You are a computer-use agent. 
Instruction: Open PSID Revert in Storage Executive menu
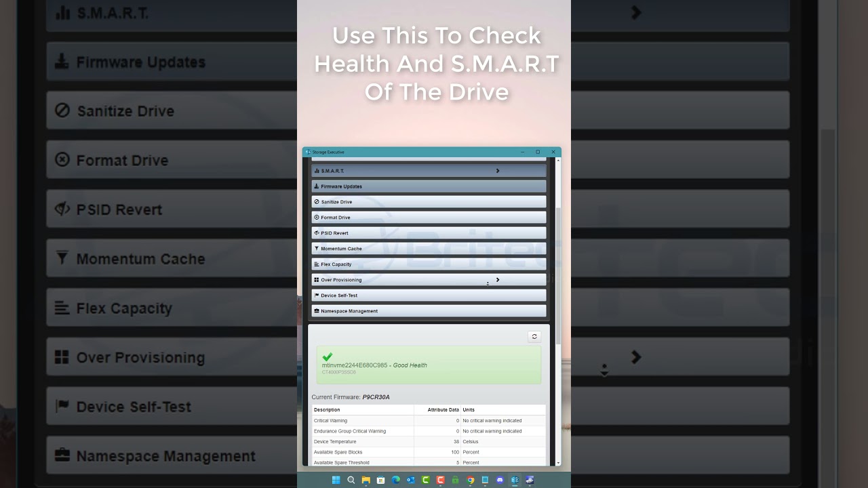click(429, 233)
